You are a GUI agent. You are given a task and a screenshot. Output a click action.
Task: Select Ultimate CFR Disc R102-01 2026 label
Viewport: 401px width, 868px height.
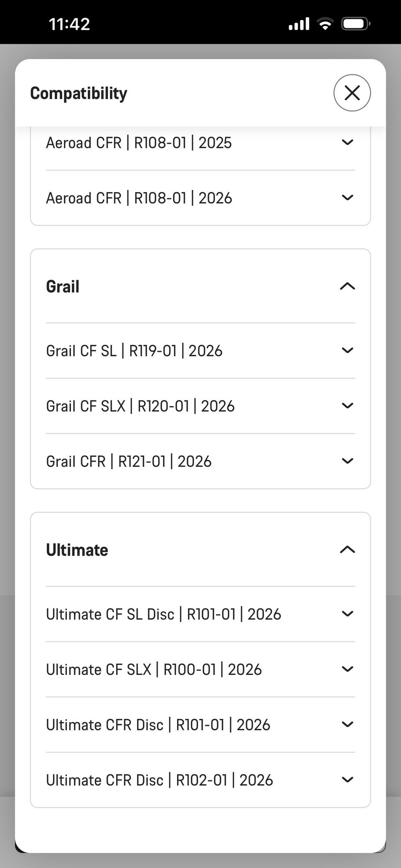coord(159,780)
